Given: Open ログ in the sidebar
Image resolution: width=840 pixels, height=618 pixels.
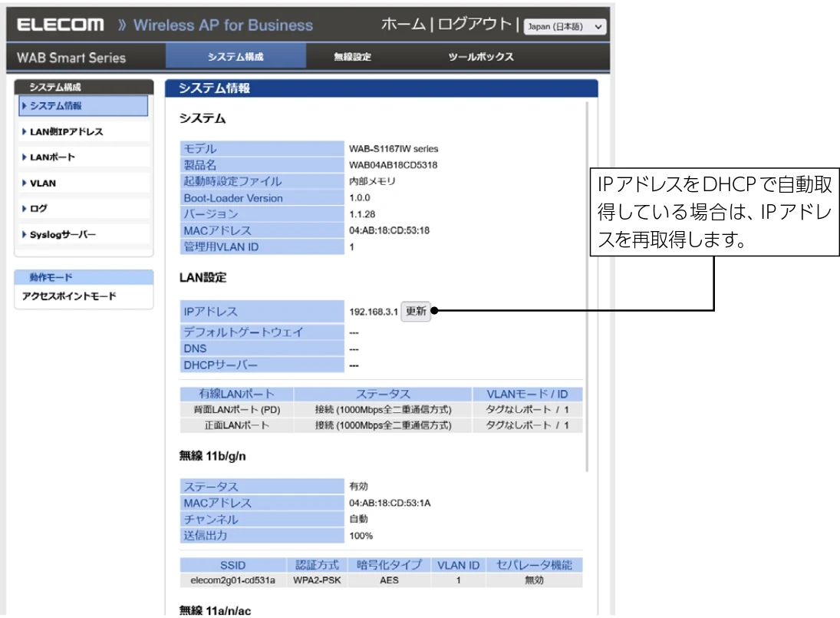Looking at the screenshot, I should pos(84,209).
